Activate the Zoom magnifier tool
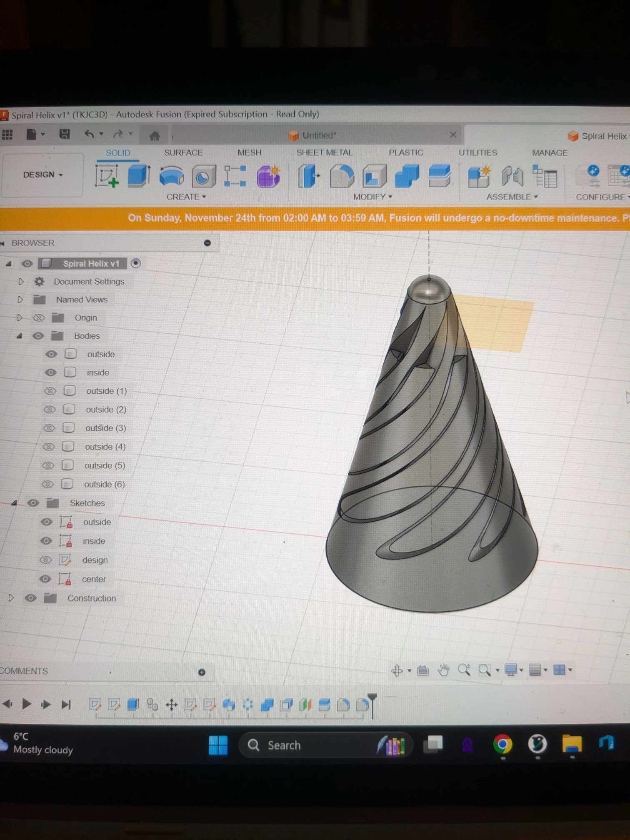630x840 pixels. point(464,670)
